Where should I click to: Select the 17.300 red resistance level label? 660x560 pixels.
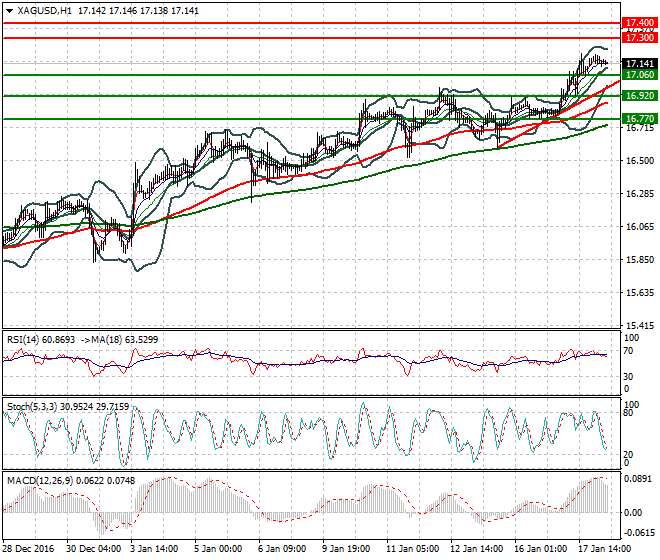(639, 38)
